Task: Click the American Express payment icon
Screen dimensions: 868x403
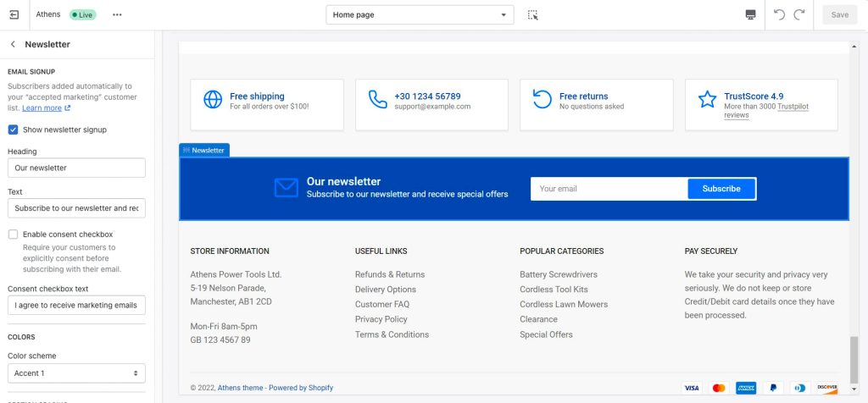Action: click(746, 388)
